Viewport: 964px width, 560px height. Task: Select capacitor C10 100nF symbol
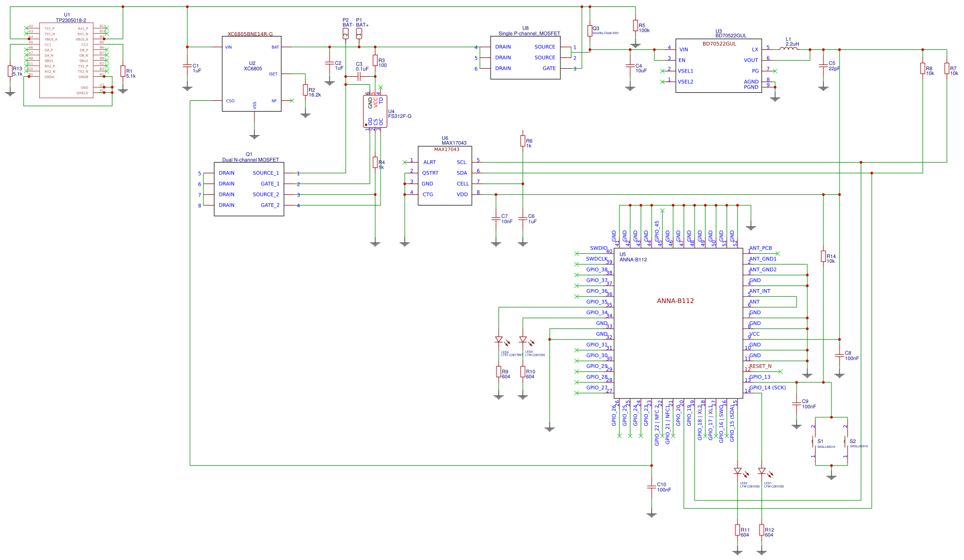(x=652, y=488)
